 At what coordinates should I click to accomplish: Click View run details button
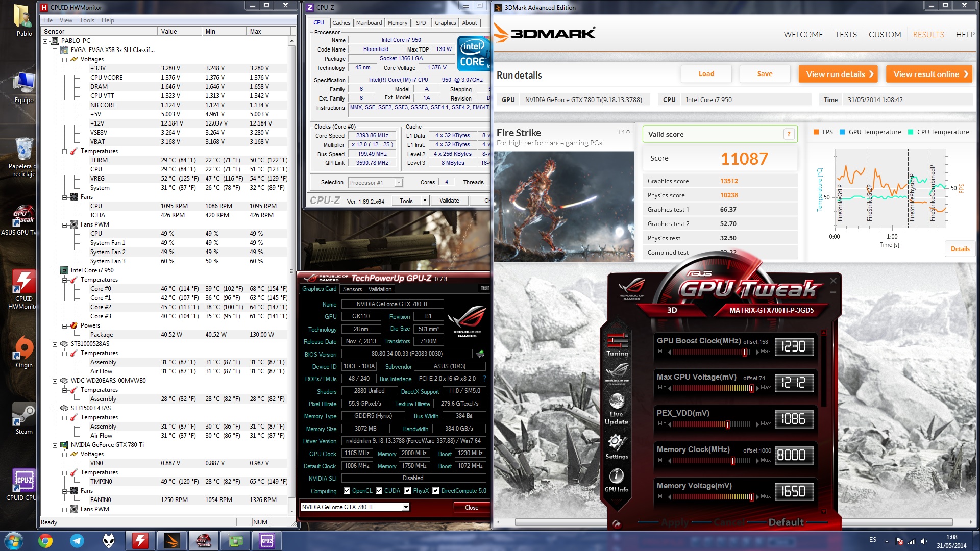pyautogui.click(x=838, y=74)
